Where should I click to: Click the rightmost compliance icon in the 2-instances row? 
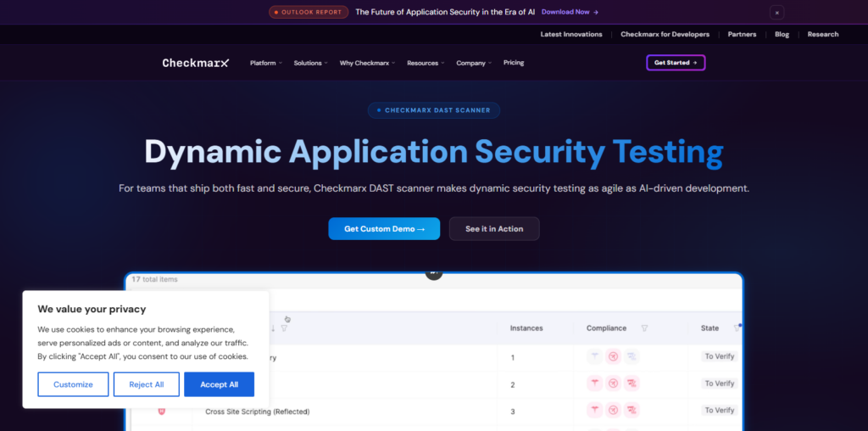click(631, 383)
